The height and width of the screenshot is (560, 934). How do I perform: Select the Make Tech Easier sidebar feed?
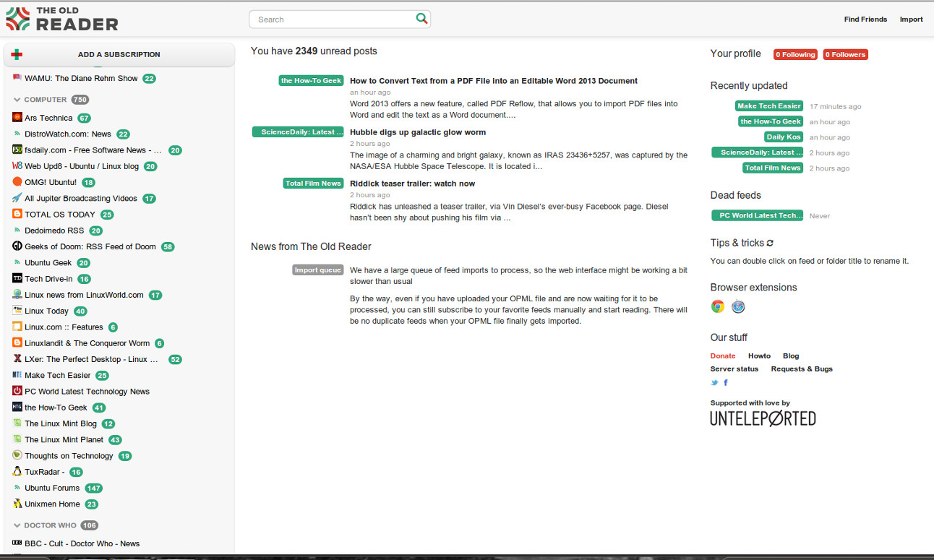click(58, 375)
